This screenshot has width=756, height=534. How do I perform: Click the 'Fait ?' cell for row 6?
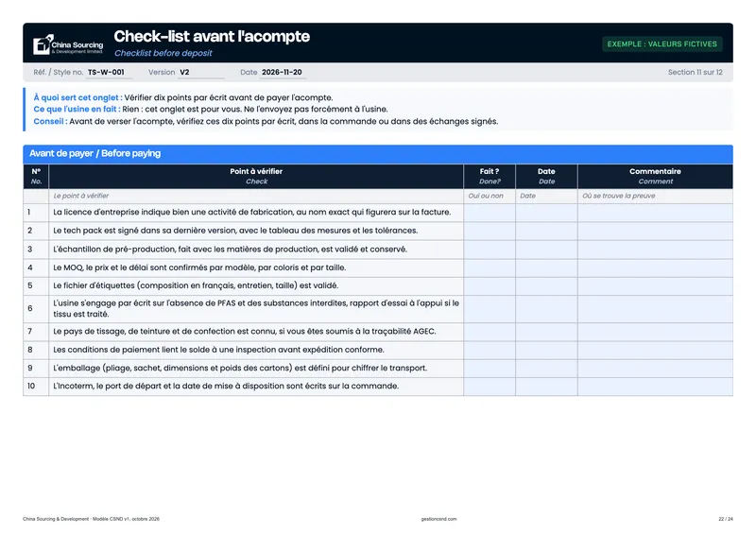pyautogui.click(x=490, y=309)
